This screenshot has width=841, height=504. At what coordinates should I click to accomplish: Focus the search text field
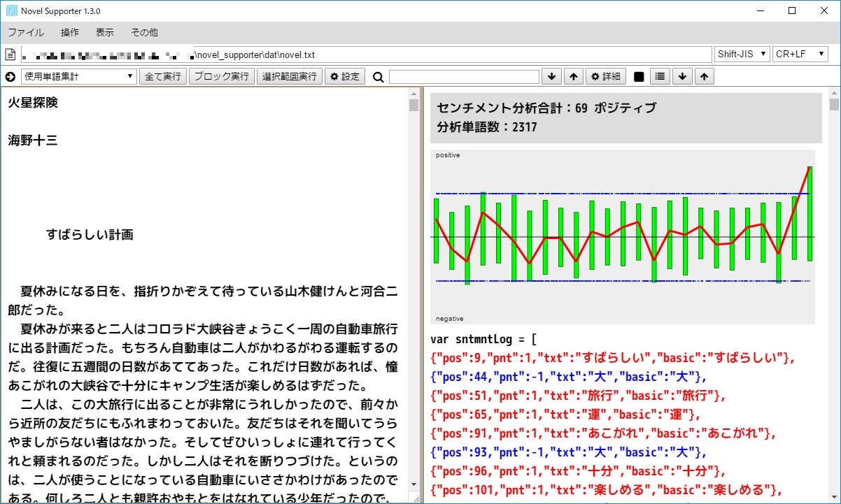point(465,77)
